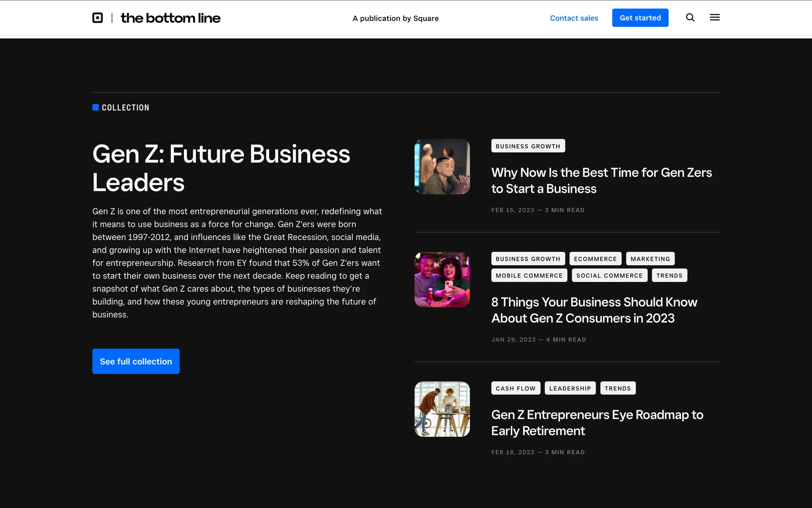Viewport: 812px width, 508px height.
Task: Click the Gen Z: Future Business Leaders heading
Action: point(221,168)
